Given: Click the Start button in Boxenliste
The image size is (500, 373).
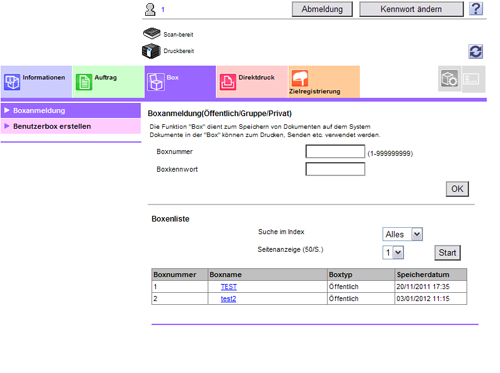Looking at the screenshot, I should point(447,253).
